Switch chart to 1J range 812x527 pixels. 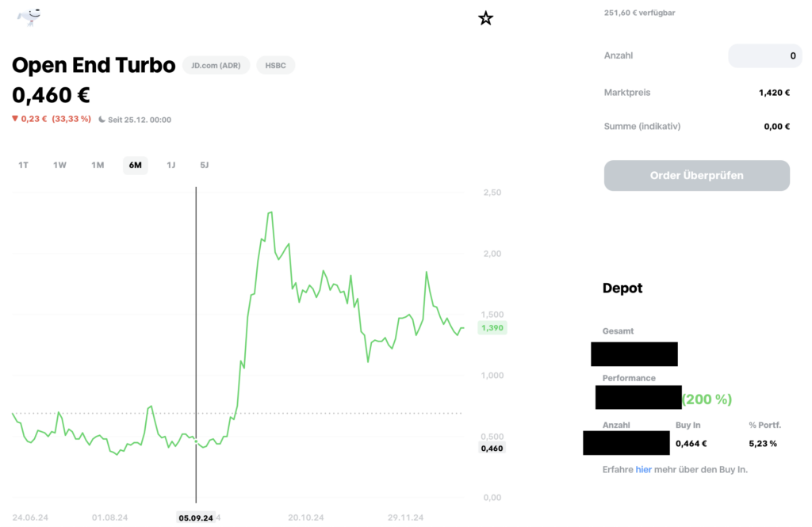(x=170, y=165)
